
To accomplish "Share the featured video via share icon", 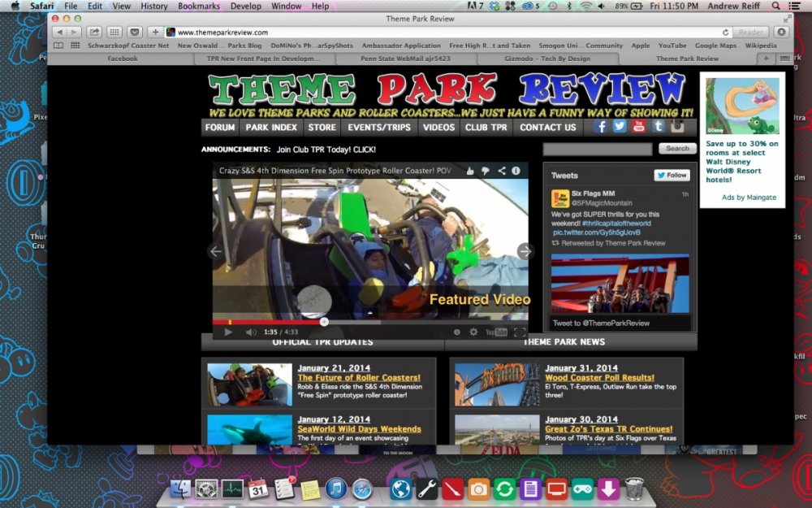I will [x=501, y=171].
